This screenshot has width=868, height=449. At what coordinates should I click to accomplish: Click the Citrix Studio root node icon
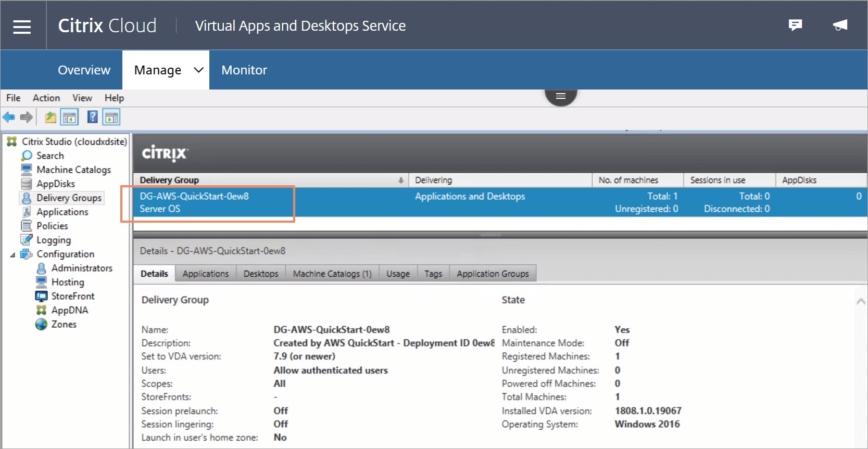(12, 142)
